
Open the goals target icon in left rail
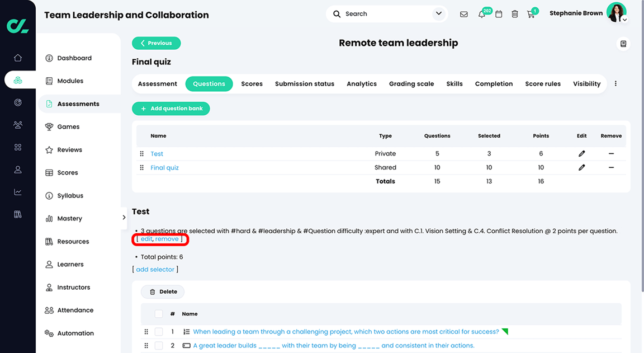point(18,102)
